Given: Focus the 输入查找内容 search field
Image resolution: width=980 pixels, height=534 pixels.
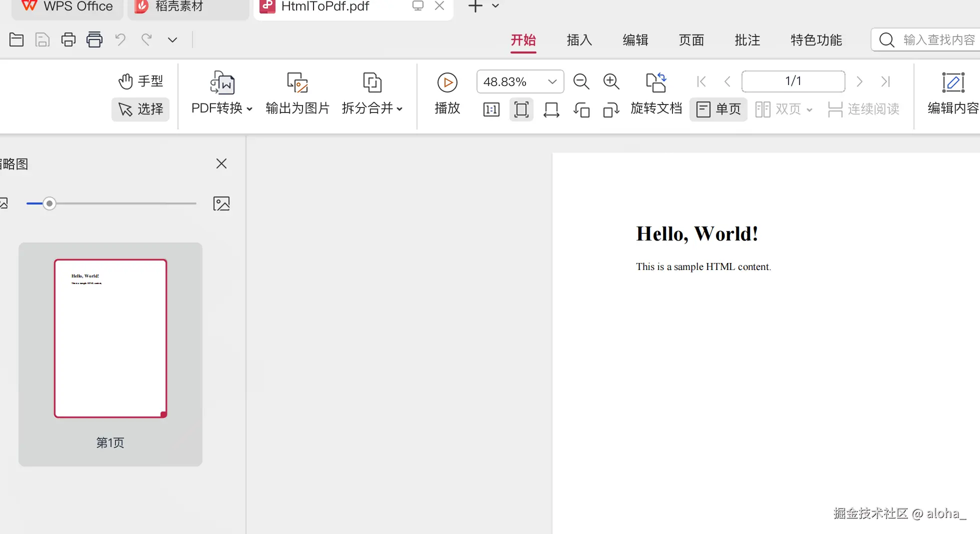Looking at the screenshot, I should pos(925,40).
